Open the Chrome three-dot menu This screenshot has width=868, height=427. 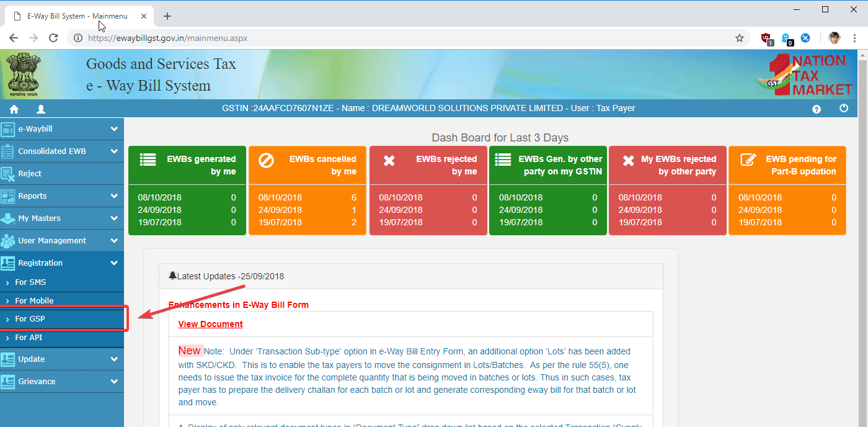[x=855, y=38]
